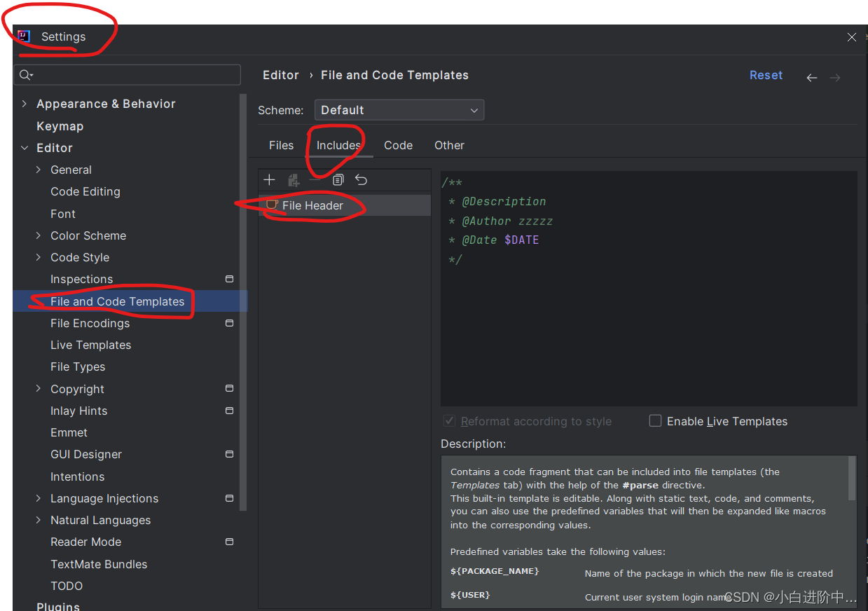Click the Reset link

click(x=766, y=75)
